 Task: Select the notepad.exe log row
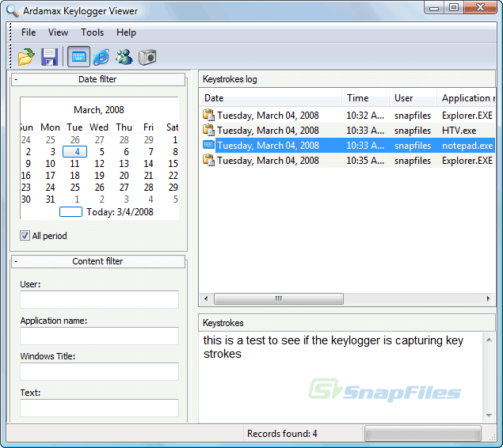point(348,145)
